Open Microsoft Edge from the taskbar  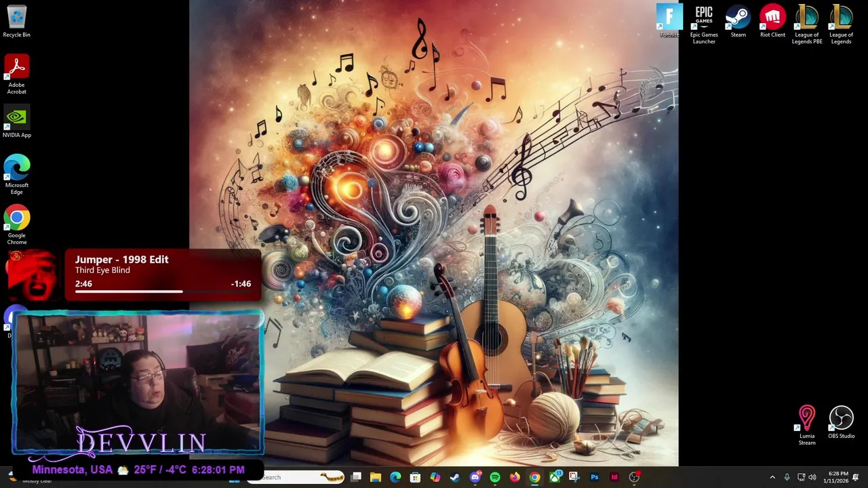click(x=395, y=477)
